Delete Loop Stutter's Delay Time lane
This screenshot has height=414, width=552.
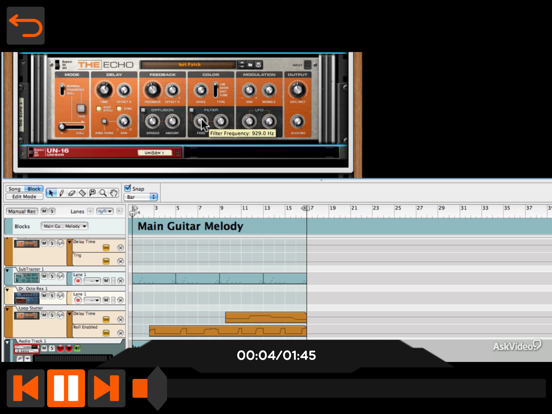(120, 319)
